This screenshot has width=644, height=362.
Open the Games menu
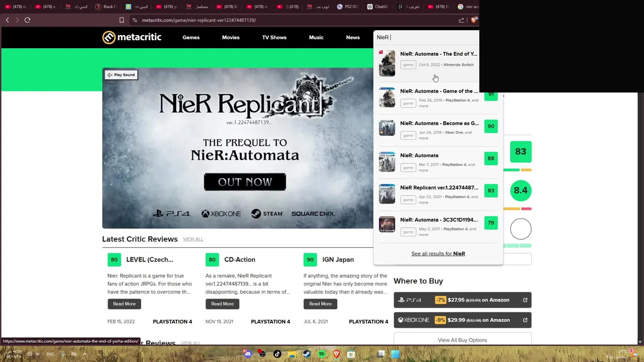pos(191,38)
